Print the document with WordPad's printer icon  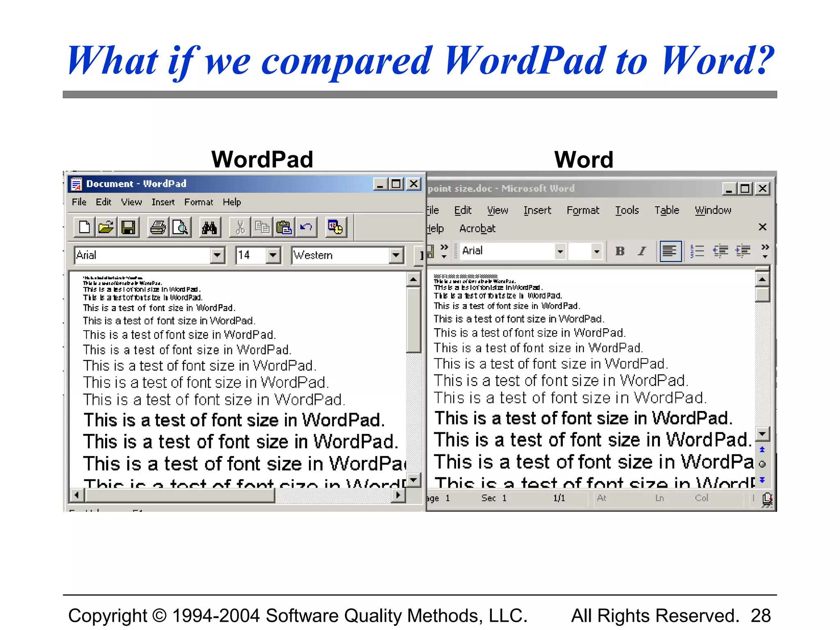[x=158, y=227]
